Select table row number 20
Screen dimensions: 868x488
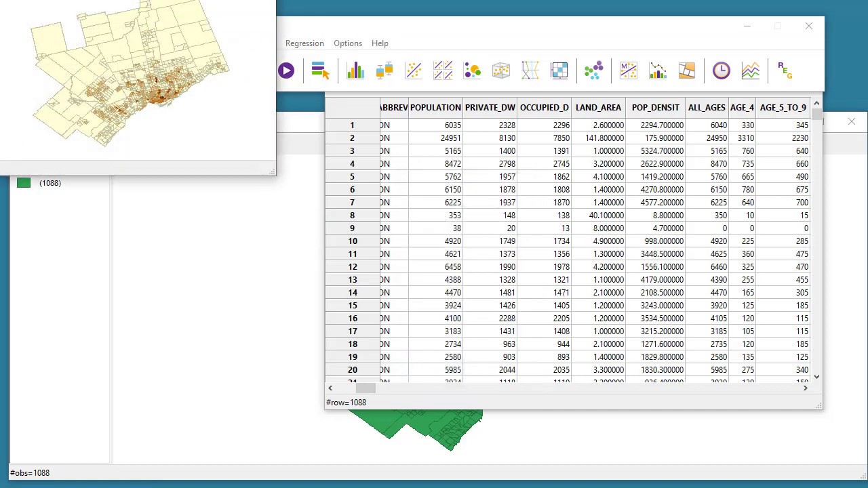352,370
